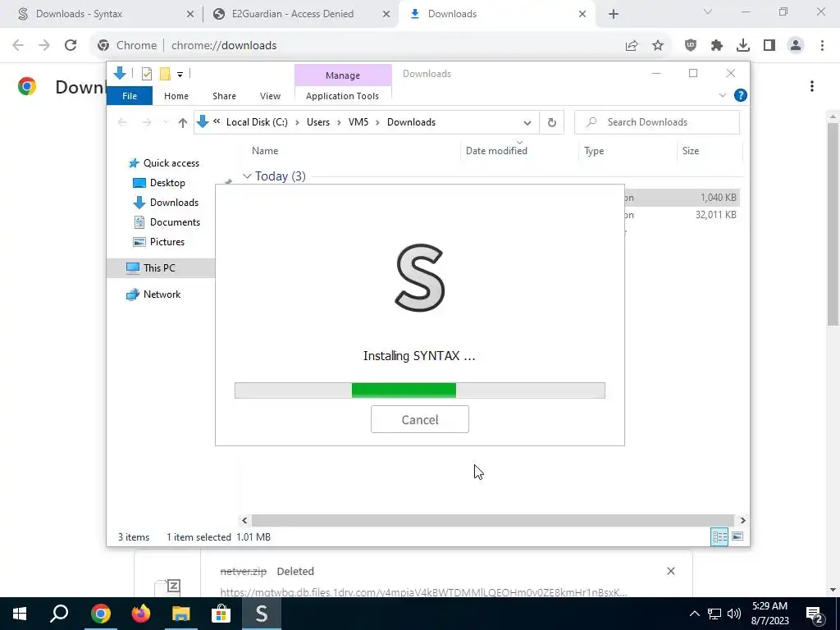
Task: Open Microsoft Store from taskbar
Action: pyautogui.click(x=221, y=614)
